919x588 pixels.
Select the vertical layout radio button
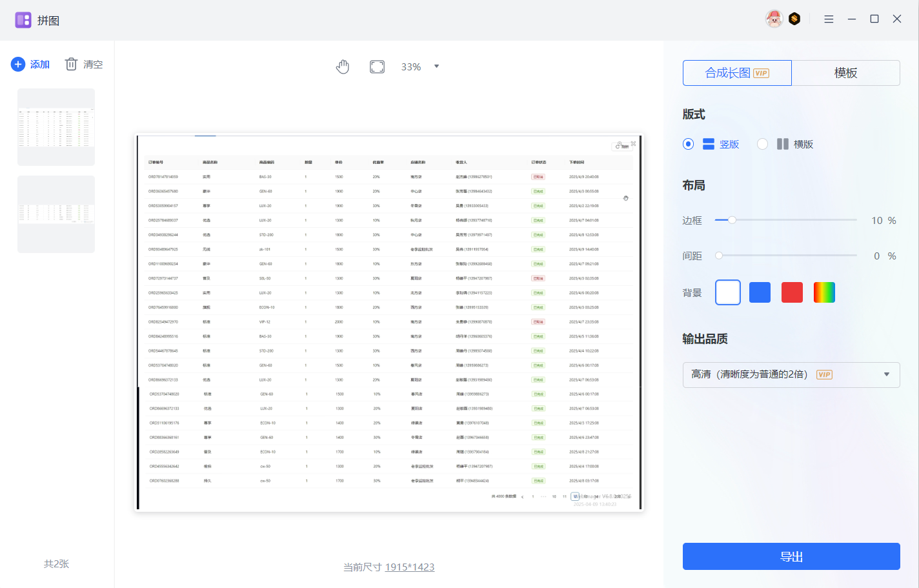pyautogui.click(x=689, y=144)
